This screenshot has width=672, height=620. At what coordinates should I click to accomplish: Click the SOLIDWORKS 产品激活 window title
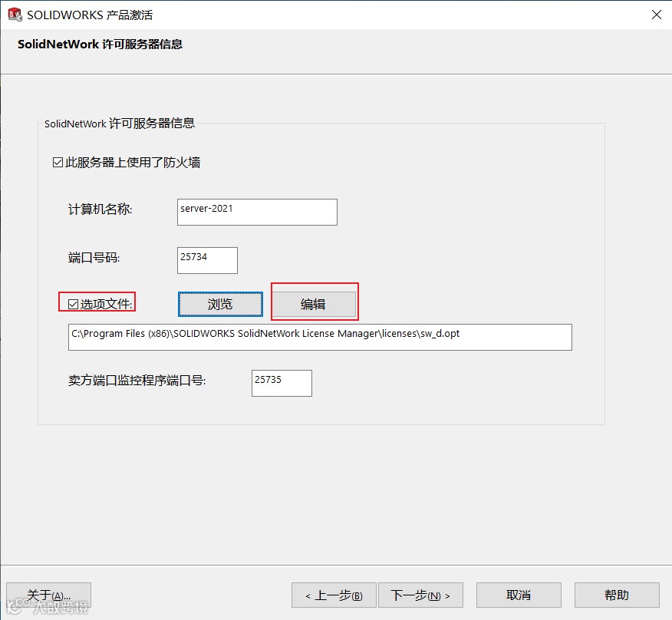coord(90,15)
